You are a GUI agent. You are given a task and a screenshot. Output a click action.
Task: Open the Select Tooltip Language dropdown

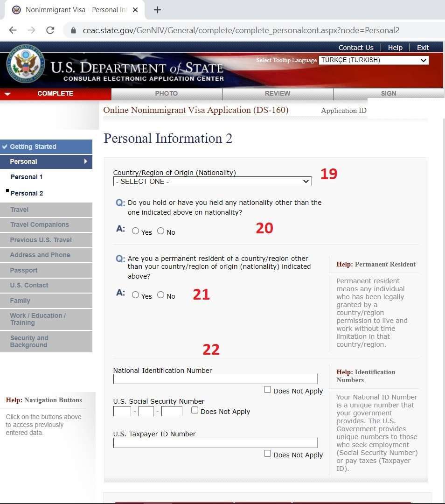tap(374, 60)
